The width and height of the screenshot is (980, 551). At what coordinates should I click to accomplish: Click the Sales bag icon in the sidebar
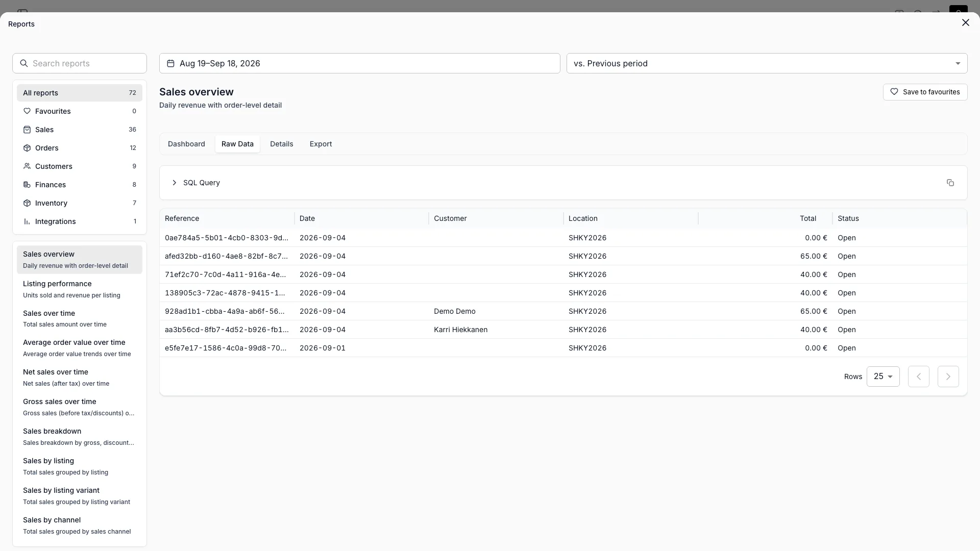(x=27, y=130)
